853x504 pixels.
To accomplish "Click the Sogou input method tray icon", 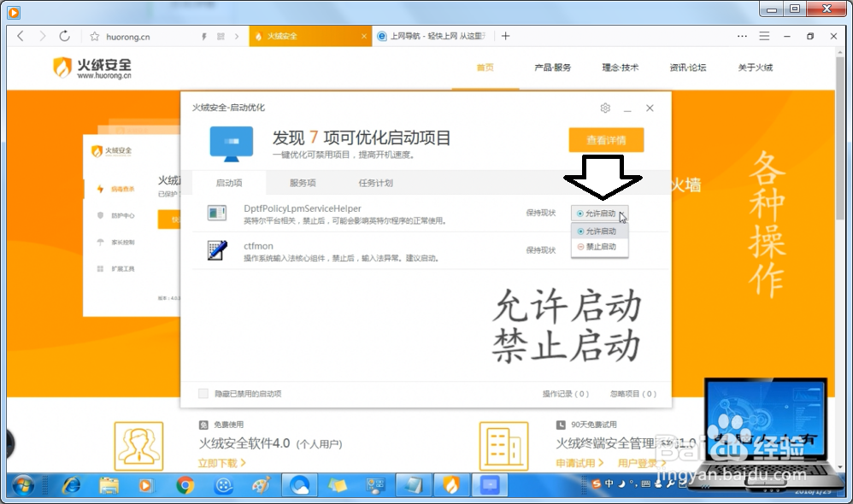I will pos(597,483).
